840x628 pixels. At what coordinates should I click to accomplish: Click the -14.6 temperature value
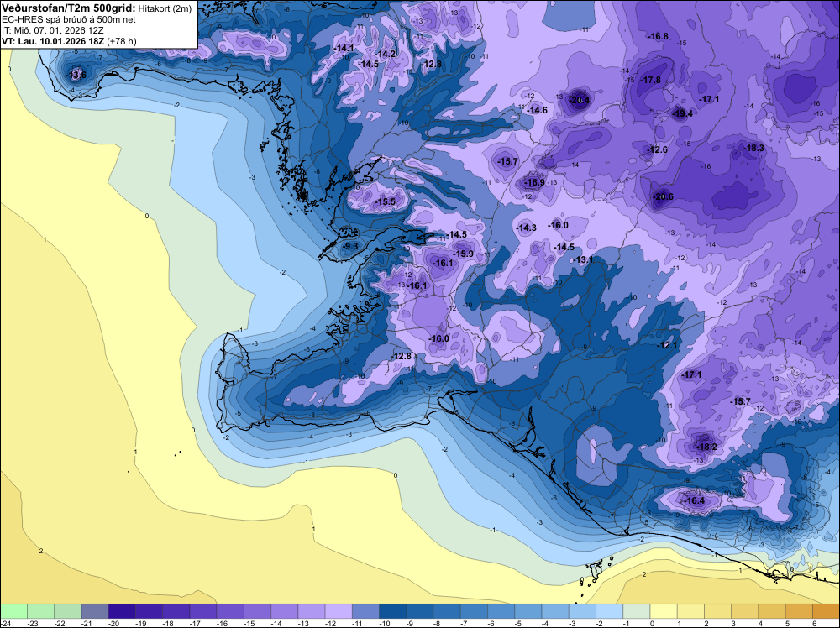tap(537, 110)
